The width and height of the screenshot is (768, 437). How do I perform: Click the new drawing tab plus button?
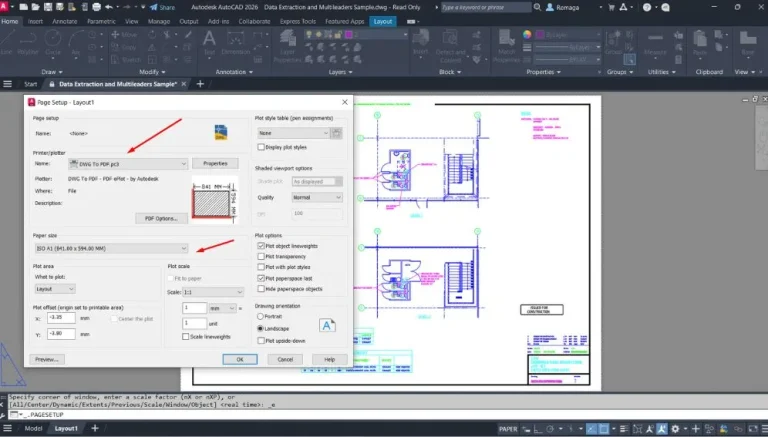pos(200,84)
